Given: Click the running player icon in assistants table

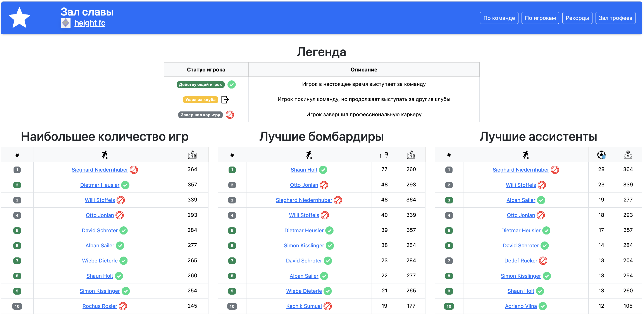Looking at the screenshot, I should [525, 155].
